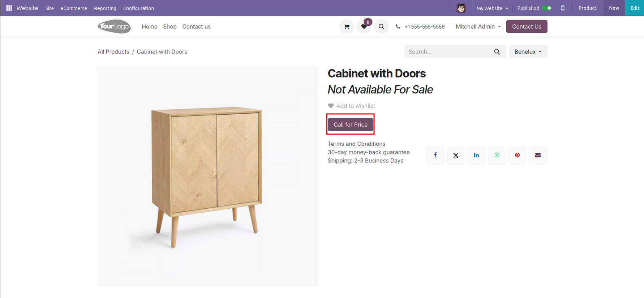The width and height of the screenshot is (644, 298).
Task: Click the header search magnifier icon
Action: (x=381, y=26)
